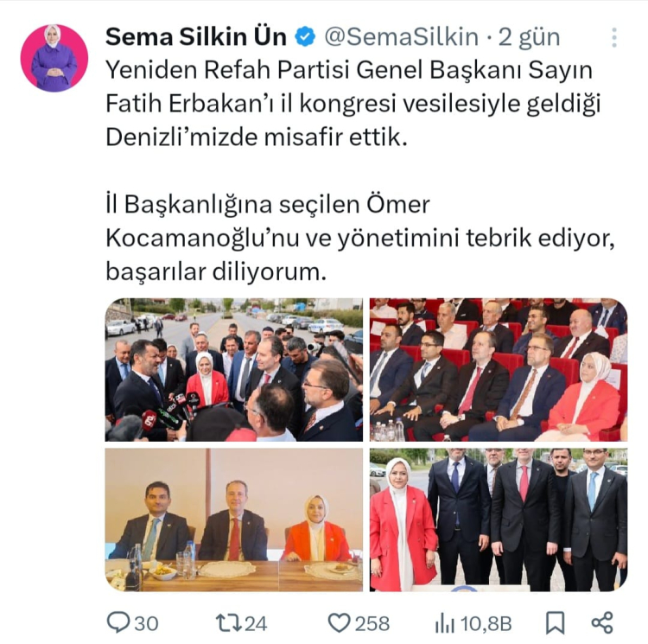Open the @SemaSilkin handle link
This screenshot has width=648, height=644.
tap(401, 37)
